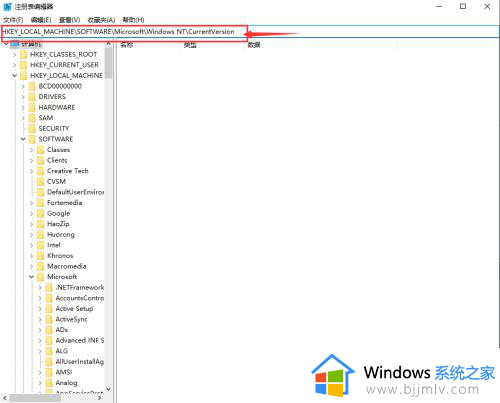Click the SOFTWARE folder icon

[x=32, y=139]
